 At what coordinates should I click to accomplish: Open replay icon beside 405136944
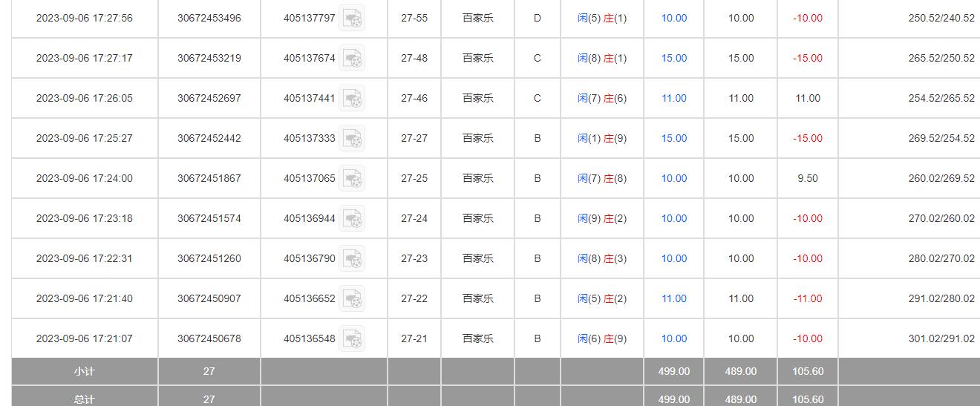pos(352,218)
